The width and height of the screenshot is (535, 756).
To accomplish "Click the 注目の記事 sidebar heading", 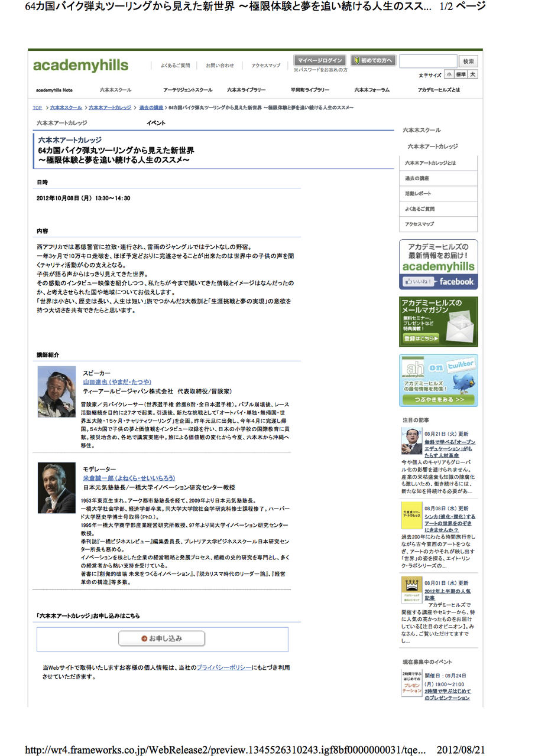I will pos(416,420).
